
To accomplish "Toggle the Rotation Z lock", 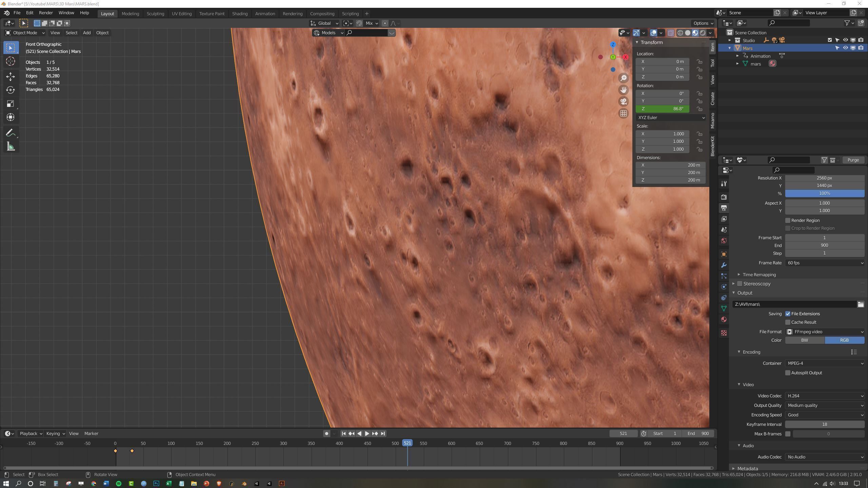I will (699, 109).
